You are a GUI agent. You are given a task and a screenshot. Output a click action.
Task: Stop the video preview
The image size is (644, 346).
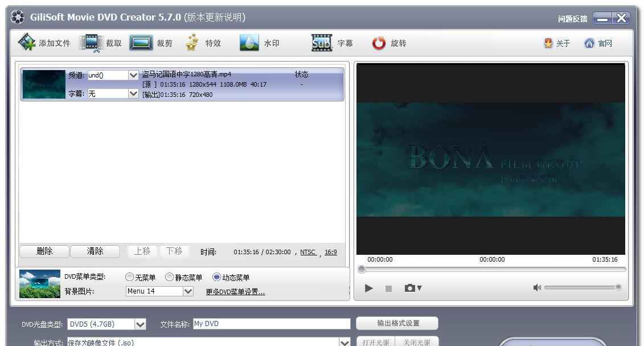click(388, 288)
